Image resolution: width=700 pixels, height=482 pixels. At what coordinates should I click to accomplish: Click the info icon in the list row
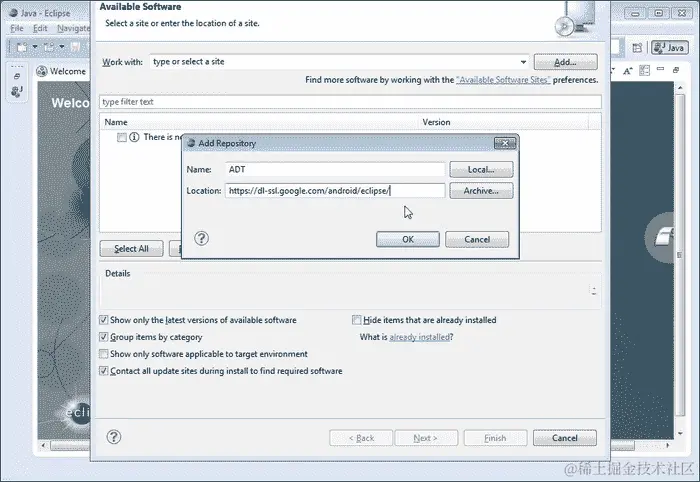(x=134, y=137)
